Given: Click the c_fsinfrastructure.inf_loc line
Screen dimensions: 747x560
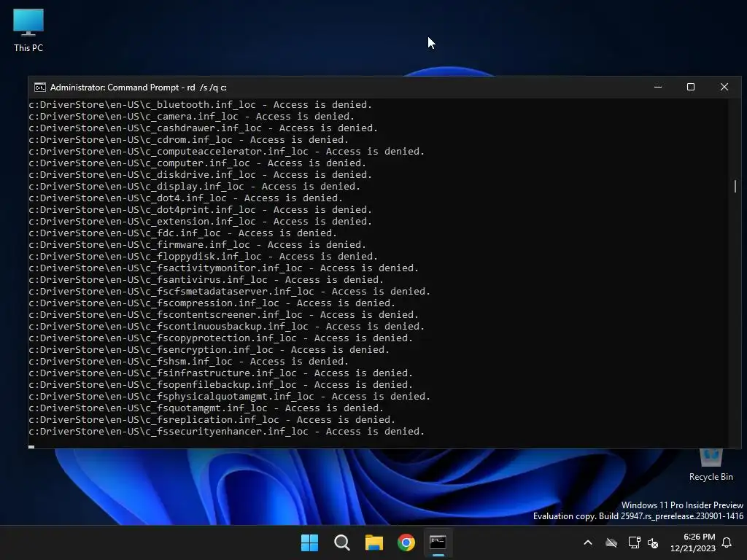Looking at the screenshot, I should pos(220,373).
